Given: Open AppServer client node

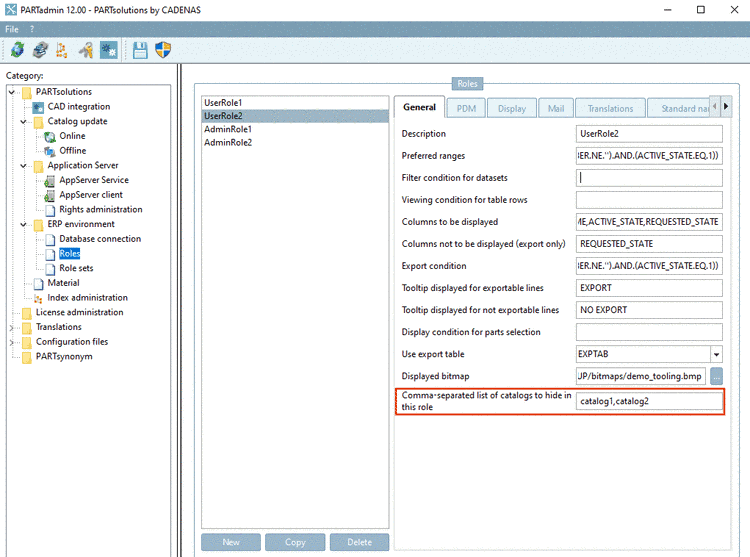Looking at the screenshot, I should [x=91, y=195].
